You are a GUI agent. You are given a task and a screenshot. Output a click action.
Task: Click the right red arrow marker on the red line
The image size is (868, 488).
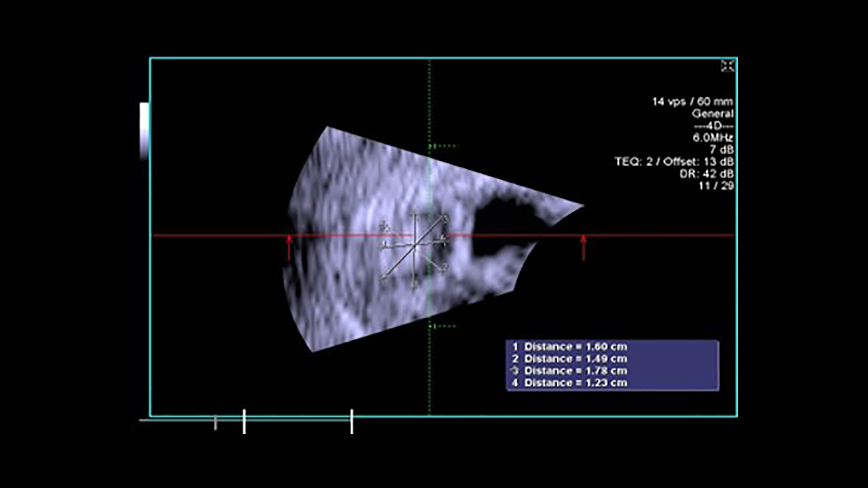click(583, 247)
